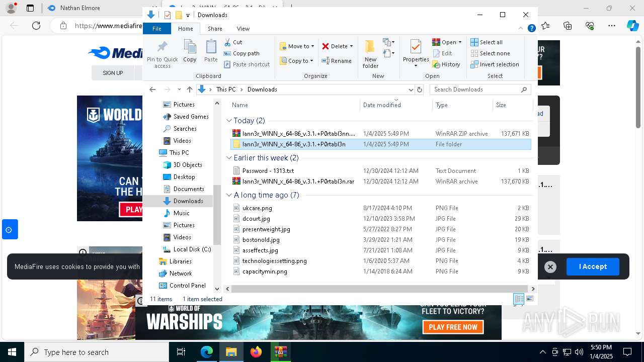Open notification center on taskbar
The image size is (644, 362).
tap(627, 352)
